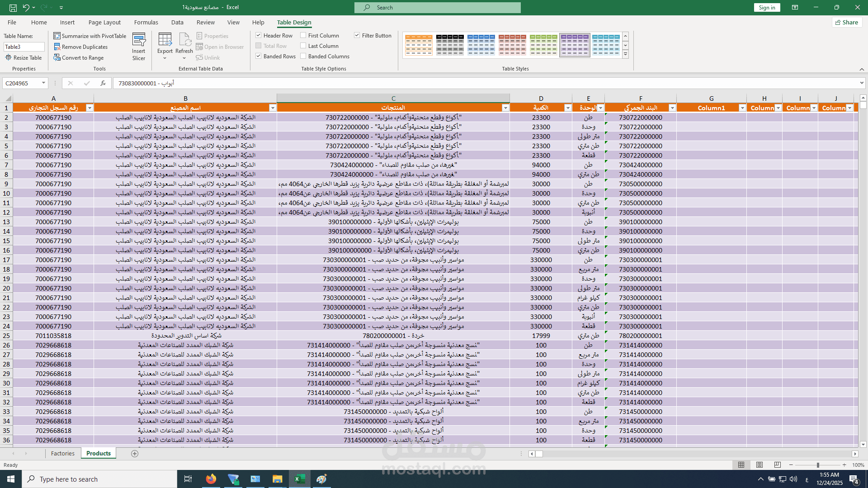Disable the Banded Rows checkbox
This screenshot has width=868, height=488.
[258, 56]
